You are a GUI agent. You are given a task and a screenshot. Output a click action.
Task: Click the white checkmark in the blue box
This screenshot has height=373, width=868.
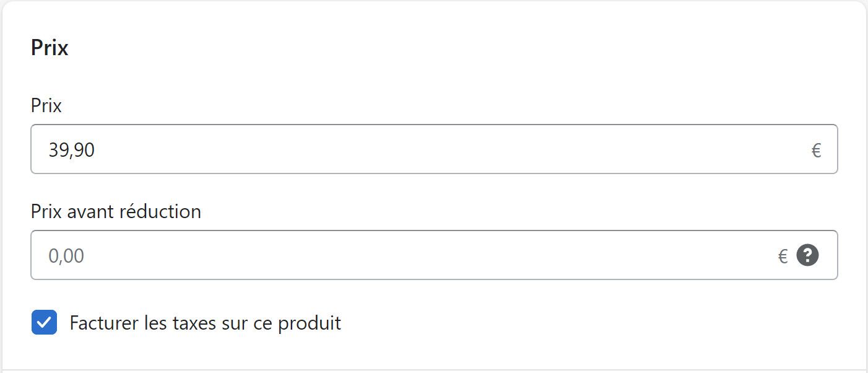point(44,322)
